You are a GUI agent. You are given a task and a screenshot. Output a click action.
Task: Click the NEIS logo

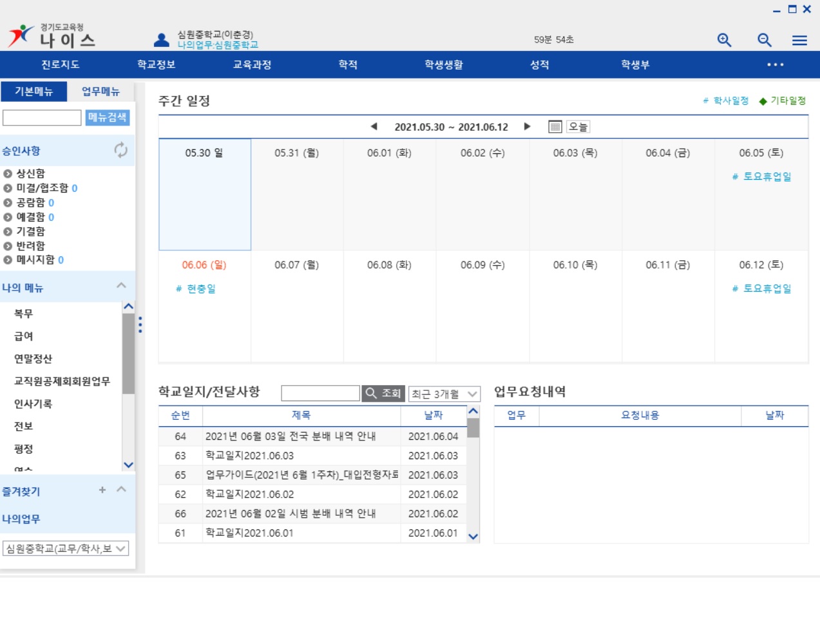[x=52, y=36]
